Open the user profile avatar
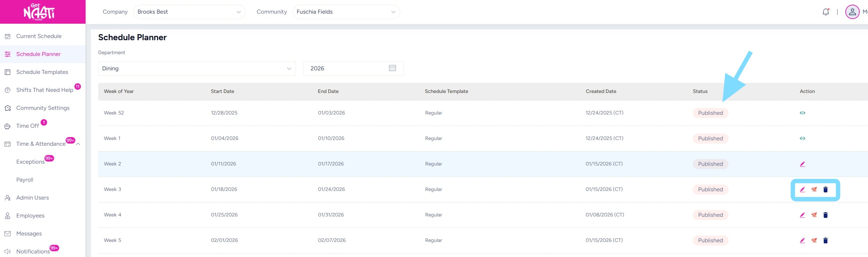This screenshot has width=868, height=257. pos(852,12)
